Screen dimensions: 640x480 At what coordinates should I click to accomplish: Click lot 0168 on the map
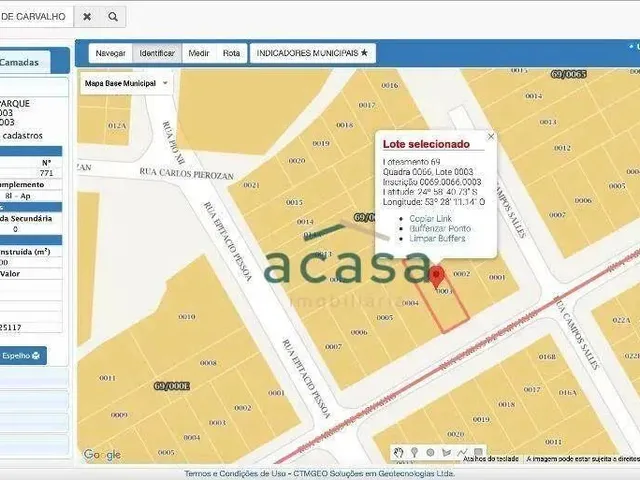(547, 357)
